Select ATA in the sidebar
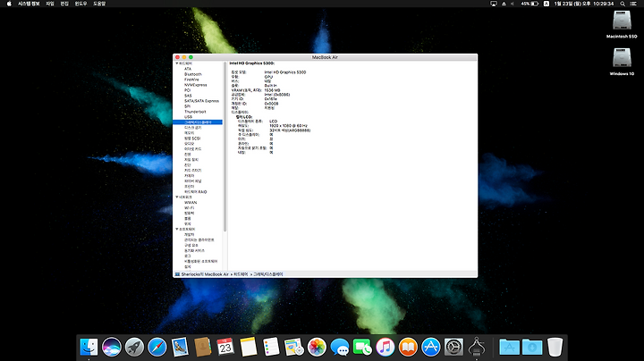 click(x=188, y=69)
